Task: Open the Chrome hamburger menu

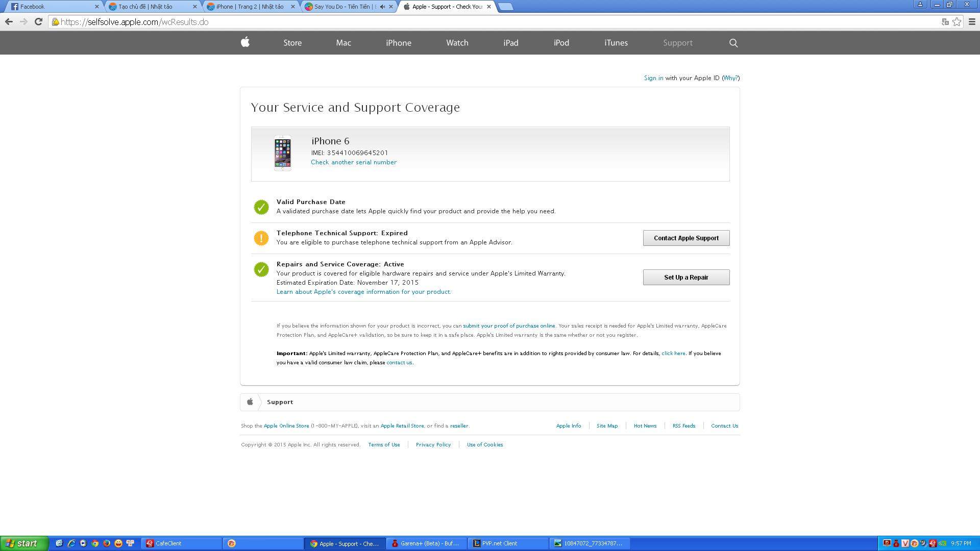Action: [972, 21]
